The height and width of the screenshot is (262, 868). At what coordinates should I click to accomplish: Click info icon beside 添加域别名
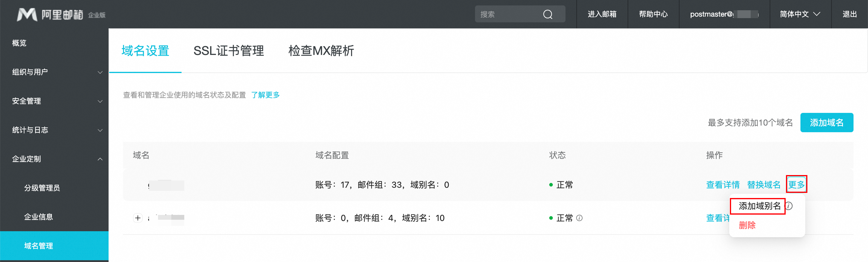789,206
